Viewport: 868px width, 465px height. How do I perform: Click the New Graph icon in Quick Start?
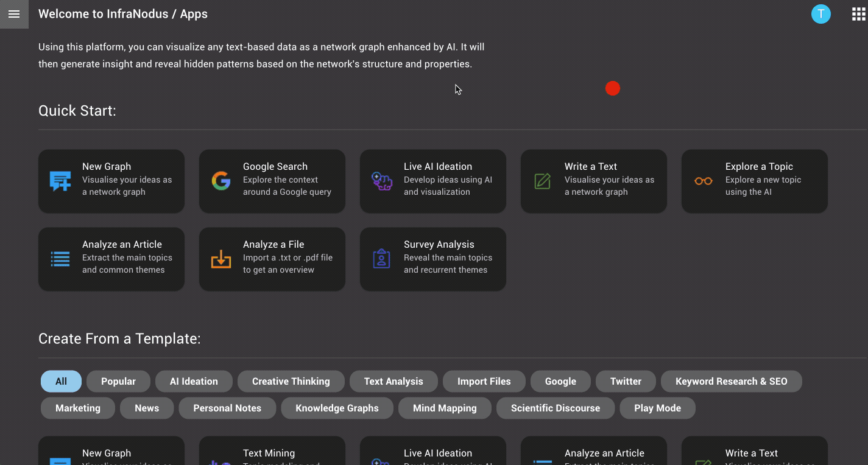pyautogui.click(x=60, y=181)
